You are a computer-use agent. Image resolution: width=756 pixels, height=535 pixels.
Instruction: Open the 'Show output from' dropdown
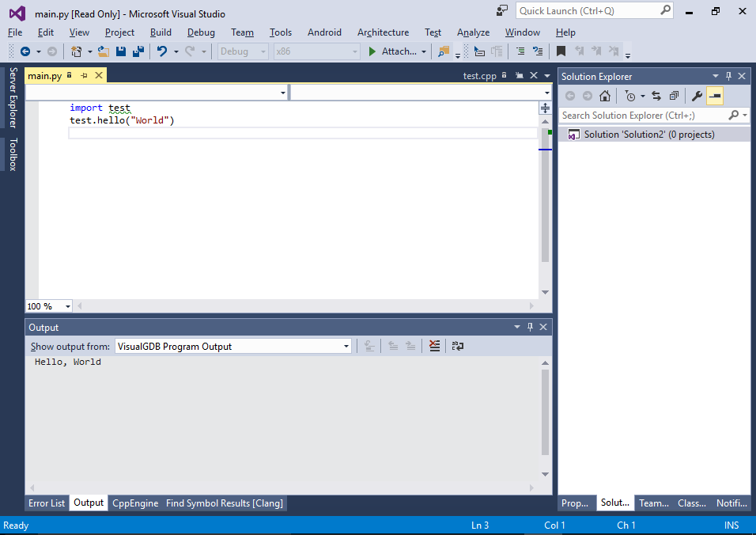click(233, 346)
